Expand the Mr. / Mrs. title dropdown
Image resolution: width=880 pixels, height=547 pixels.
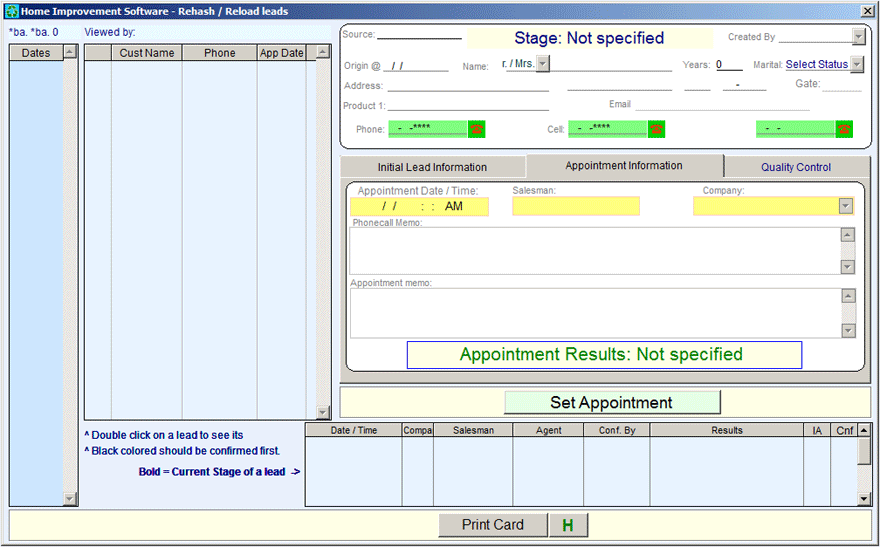(x=543, y=63)
